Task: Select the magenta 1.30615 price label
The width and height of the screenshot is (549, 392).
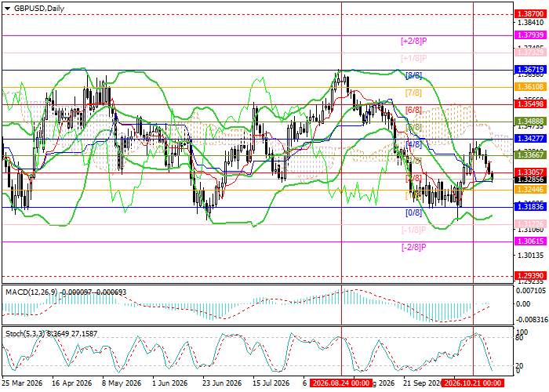Action: click(530, 241)
